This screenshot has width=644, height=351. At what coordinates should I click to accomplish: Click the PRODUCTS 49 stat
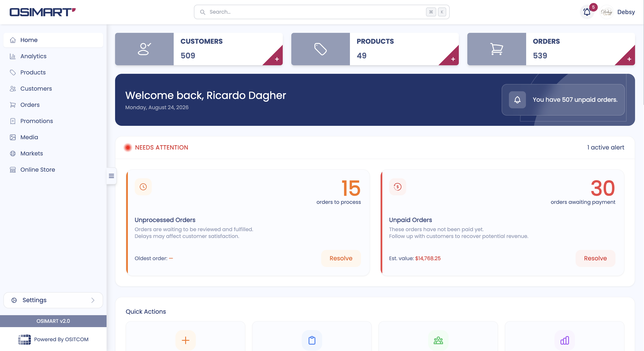pyautogui.click(x=375, y=49)
